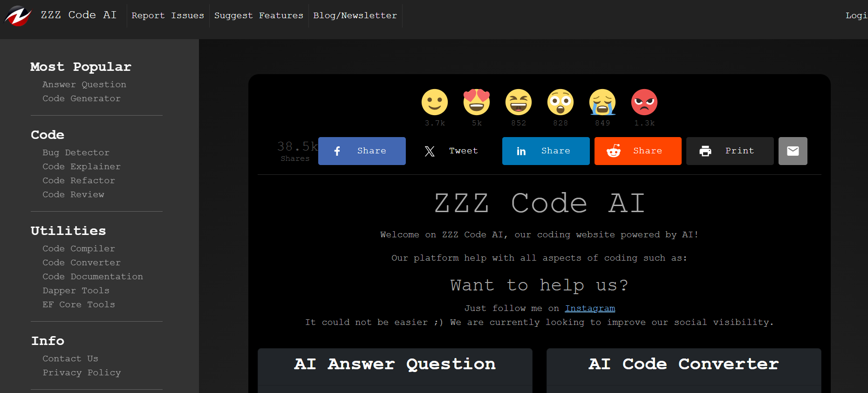React with the crying emoji

(x=602, y=102)
